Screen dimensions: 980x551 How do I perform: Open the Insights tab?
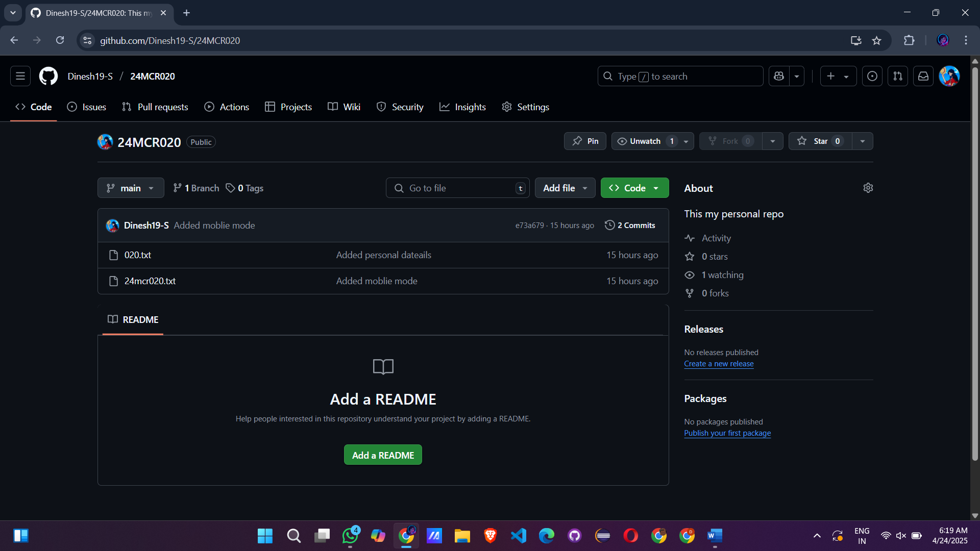click(462, 107)
